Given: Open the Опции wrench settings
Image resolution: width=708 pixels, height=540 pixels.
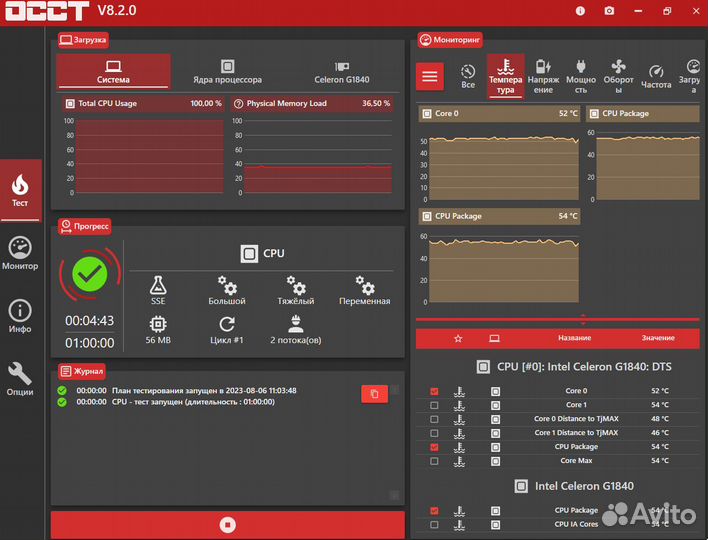Looking at the screenshot, I should (x=20, y=379).
